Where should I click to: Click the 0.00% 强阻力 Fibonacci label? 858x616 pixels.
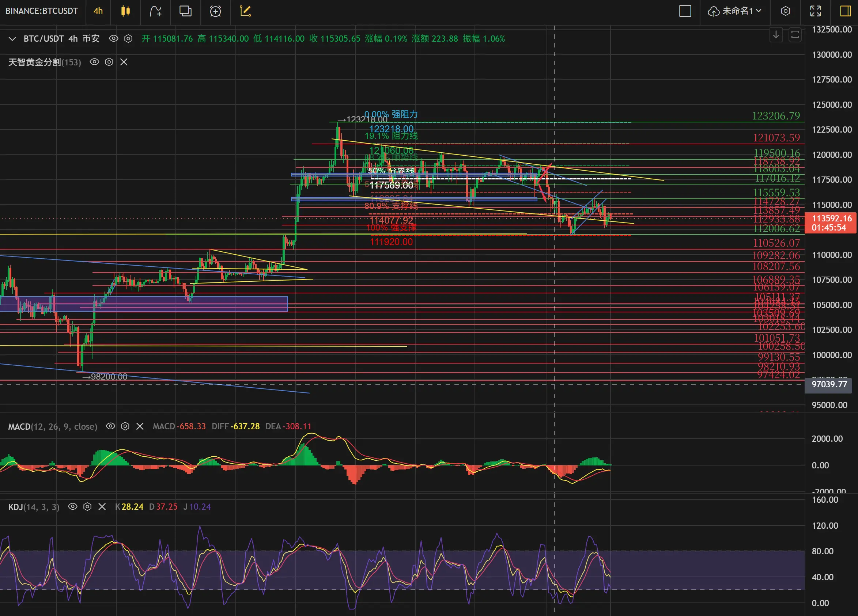pyautogui.click(x=391, y=114)
